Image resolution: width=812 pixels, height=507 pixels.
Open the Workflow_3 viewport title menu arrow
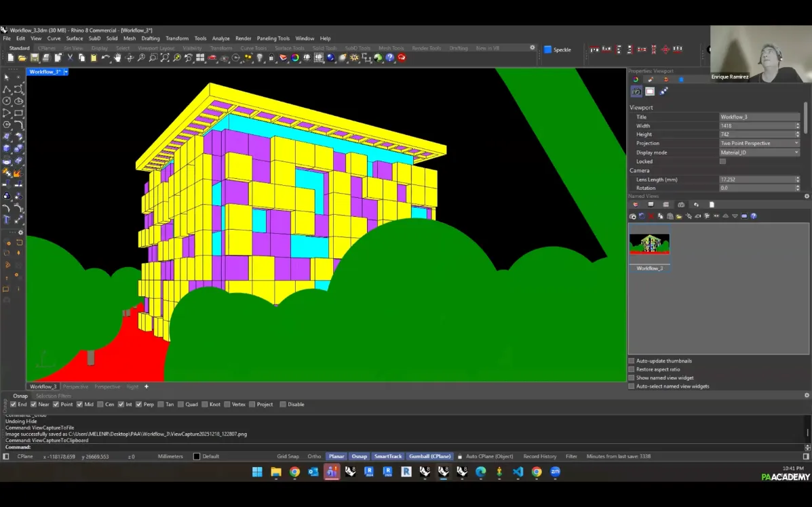pyautogui.click(x=66, y=72)
